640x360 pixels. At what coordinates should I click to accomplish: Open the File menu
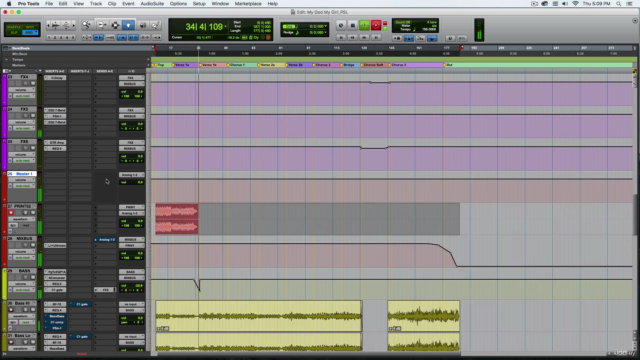coord(49,4)
